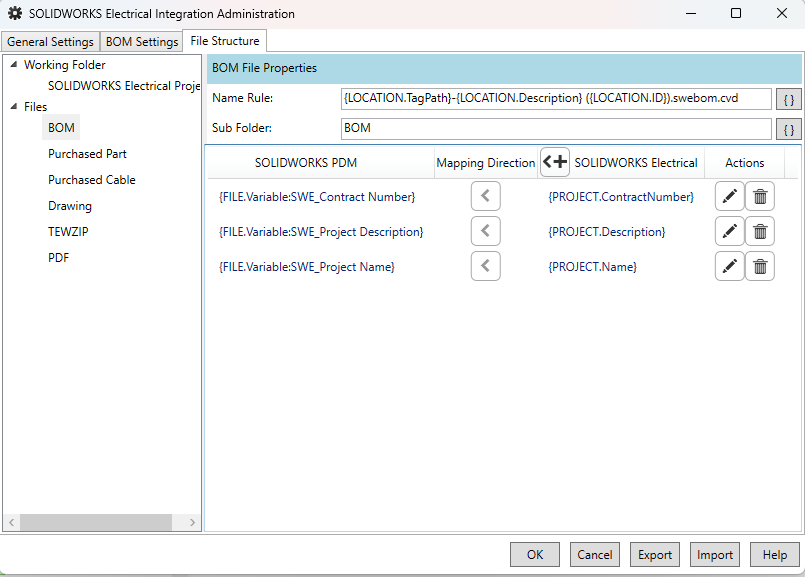Click the {PROJECT.ContractNumber} cell
805x577 pixels.
tap(621, 197)
